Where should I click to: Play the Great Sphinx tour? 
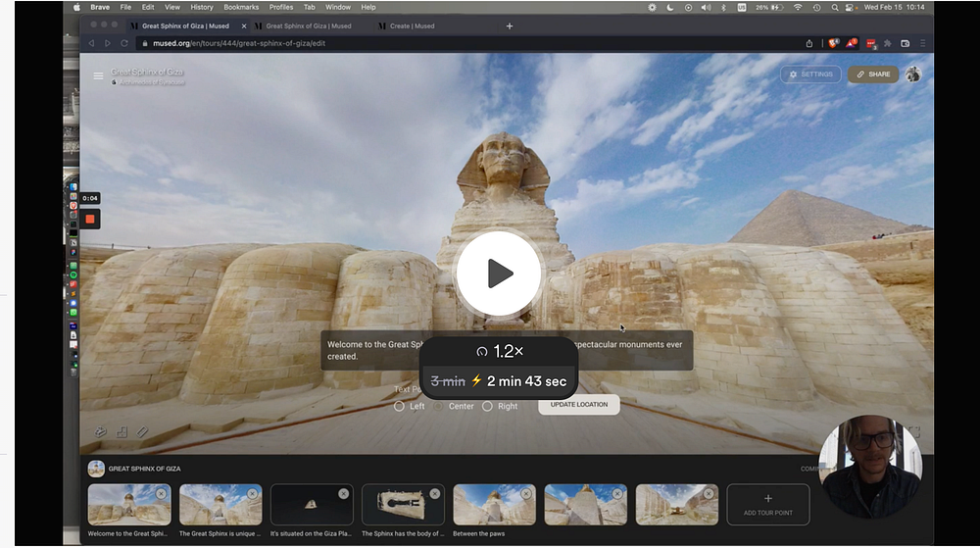click(498, 274)
